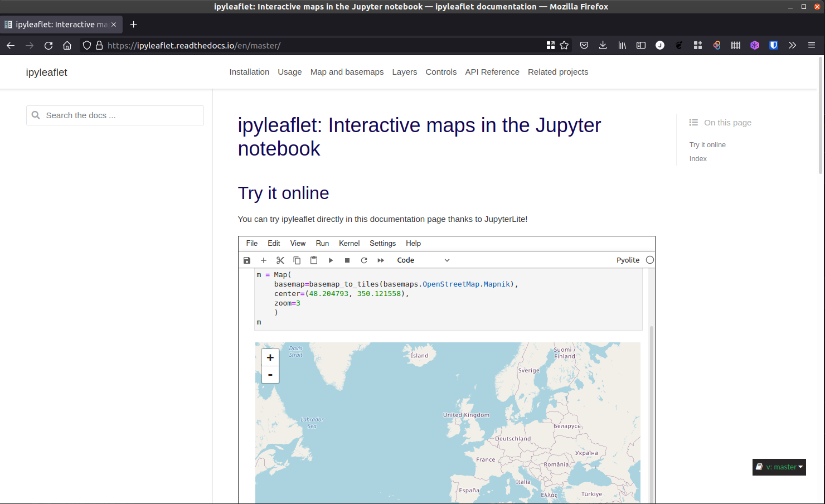Open the notebook Help menu
825x504 pixels.
tap(413, 244)
